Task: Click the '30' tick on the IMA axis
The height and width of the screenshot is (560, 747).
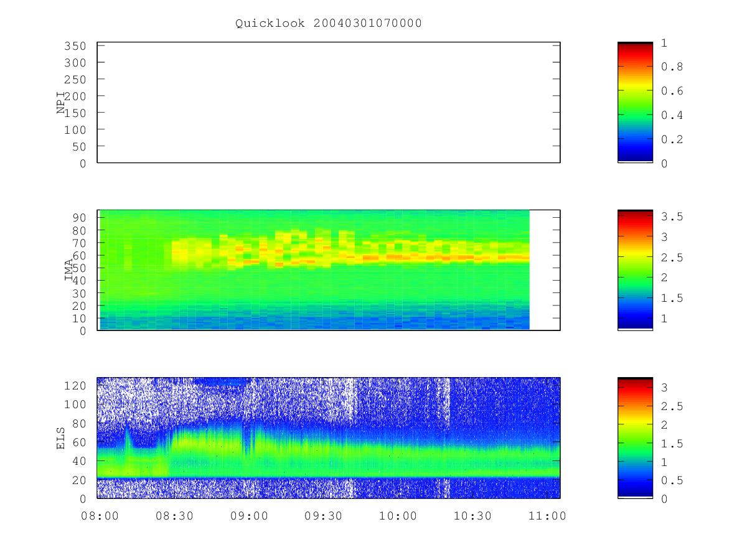Action: pyautogui.click(x=78, y=293)
